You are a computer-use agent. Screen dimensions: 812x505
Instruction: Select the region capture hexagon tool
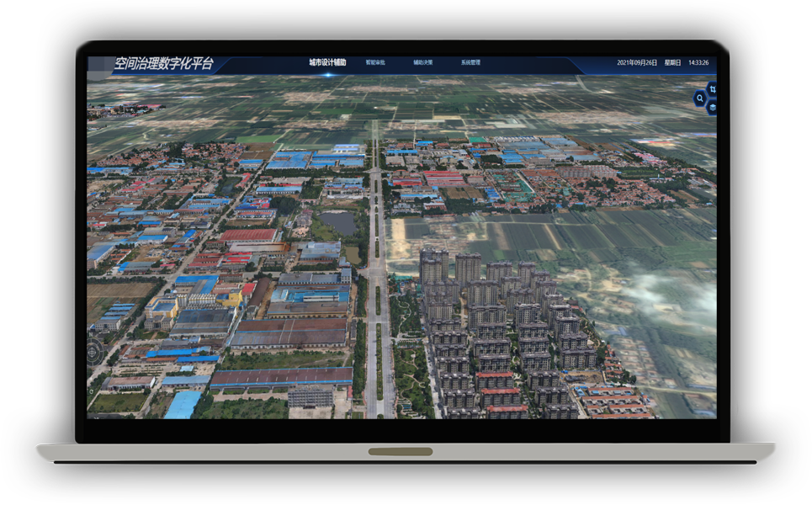click(713, 90)
